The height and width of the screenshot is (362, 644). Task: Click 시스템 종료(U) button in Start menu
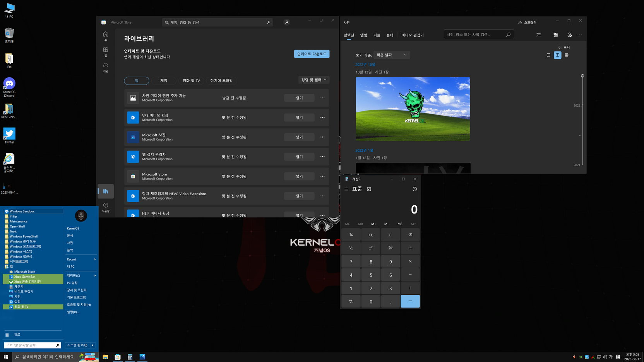click(x=77, y=345)
